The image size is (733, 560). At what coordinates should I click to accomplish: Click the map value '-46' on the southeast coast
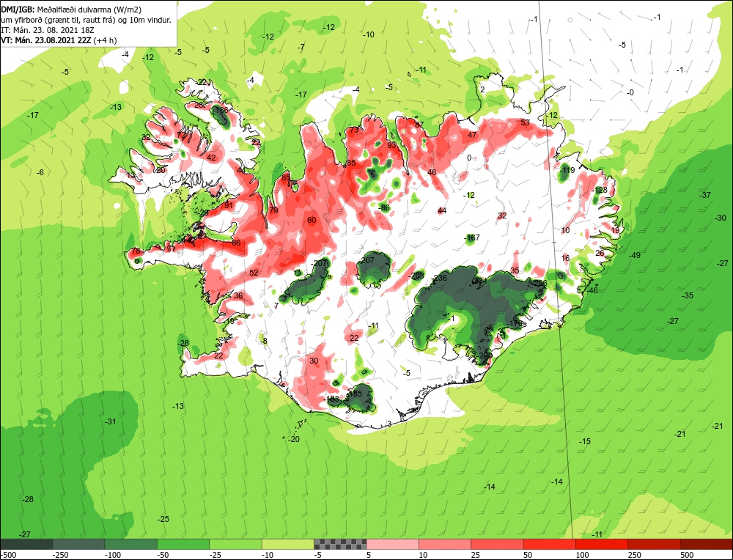592,291
